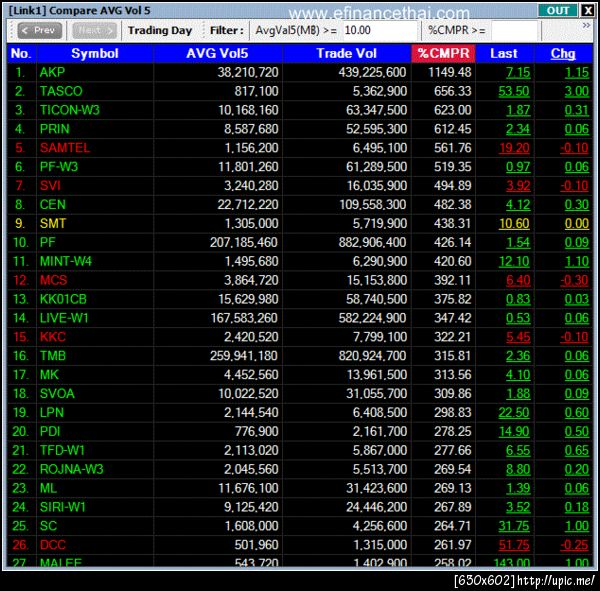Select the LIVE-W1 symbol
The width and height of the screenshot is (600, 591).
point(64,318)
